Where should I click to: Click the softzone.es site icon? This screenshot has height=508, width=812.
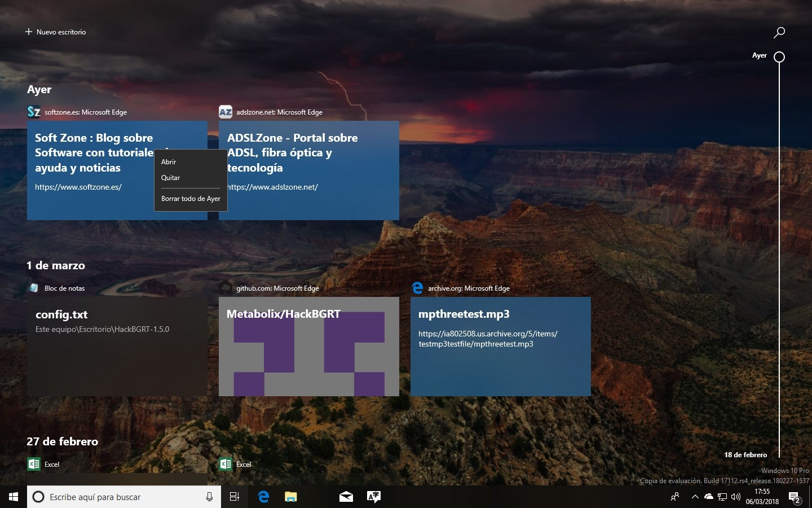pyautogui.click(x=34, y=112)
